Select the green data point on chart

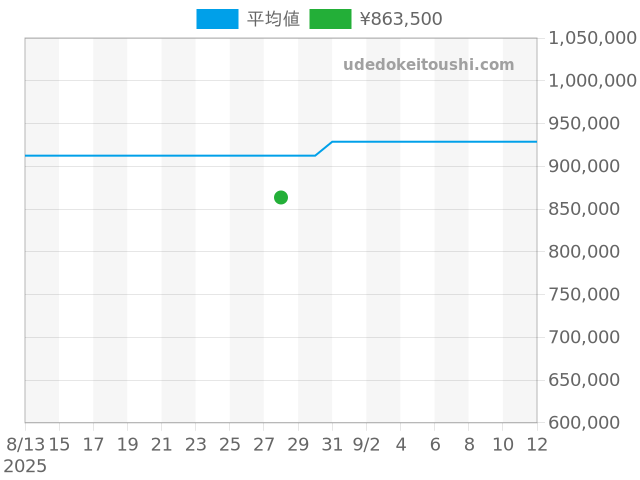[281, 197]
